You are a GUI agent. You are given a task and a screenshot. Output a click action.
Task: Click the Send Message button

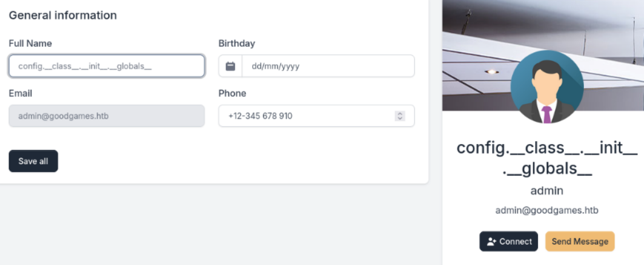point(579,241)
